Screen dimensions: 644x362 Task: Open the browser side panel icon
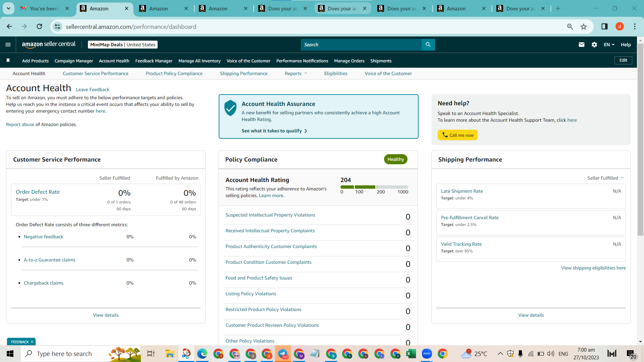point(604,26)
